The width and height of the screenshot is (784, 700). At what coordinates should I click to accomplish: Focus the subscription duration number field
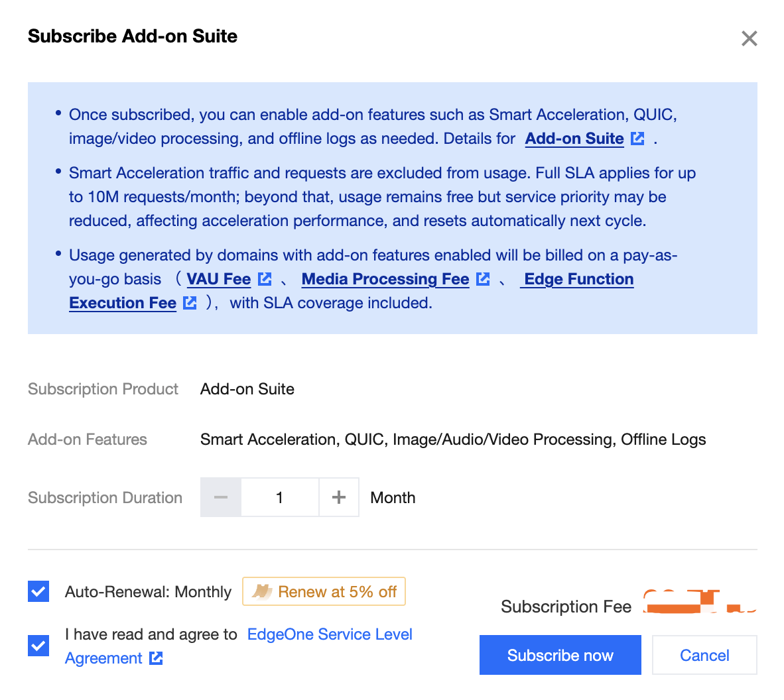point(279,497)
